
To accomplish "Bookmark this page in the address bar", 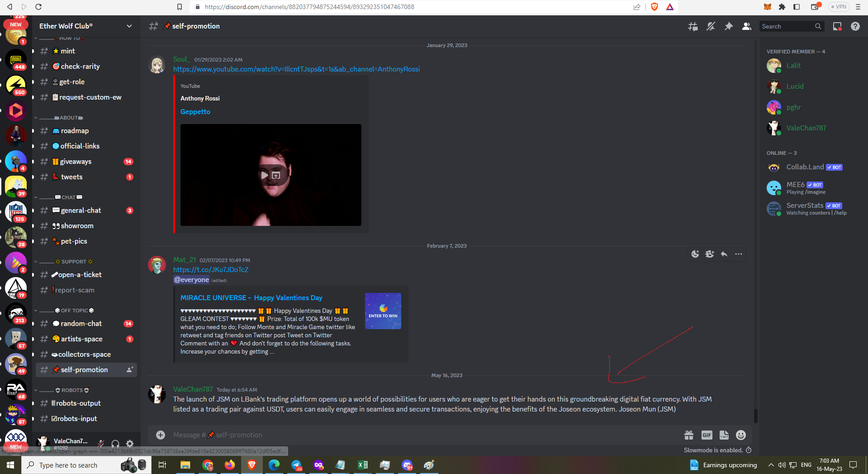I will (180, 7).
